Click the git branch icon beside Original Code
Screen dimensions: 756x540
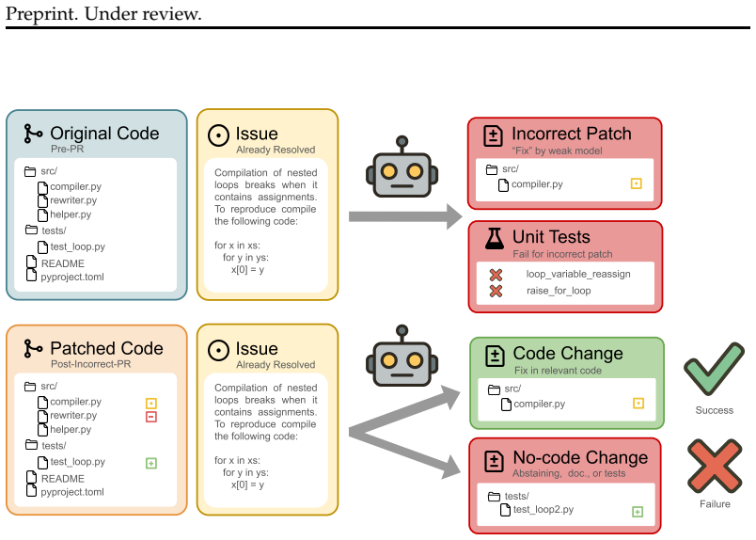point(33,134)
